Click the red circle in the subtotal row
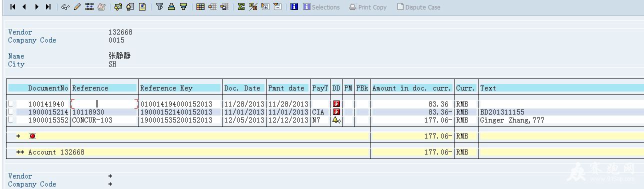This screenshot has height=189, width=644. coord(32,136)
